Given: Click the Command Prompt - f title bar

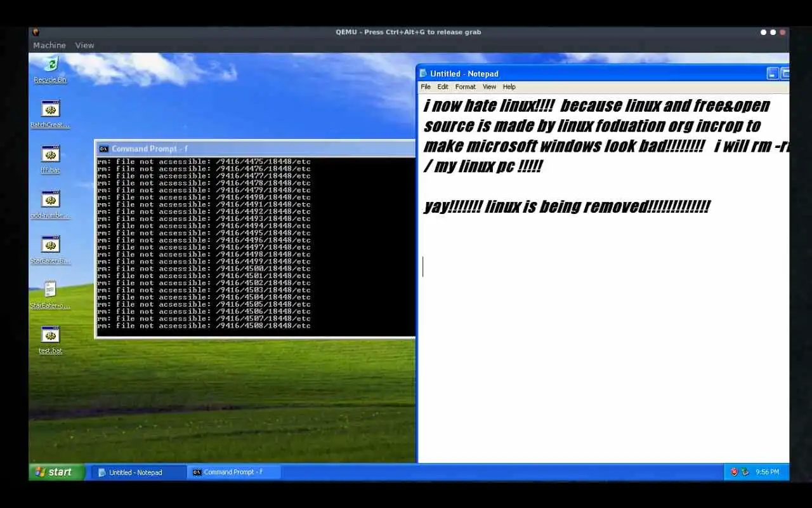Looking at the screenshot, I should [256, 149].
